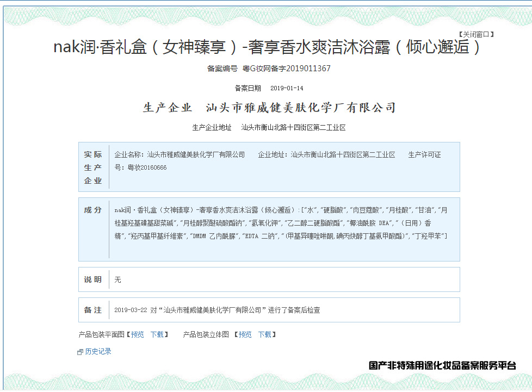Open the 历史记录 history link
The height and width of the screenshot is (392, 532).
(98, 351)
